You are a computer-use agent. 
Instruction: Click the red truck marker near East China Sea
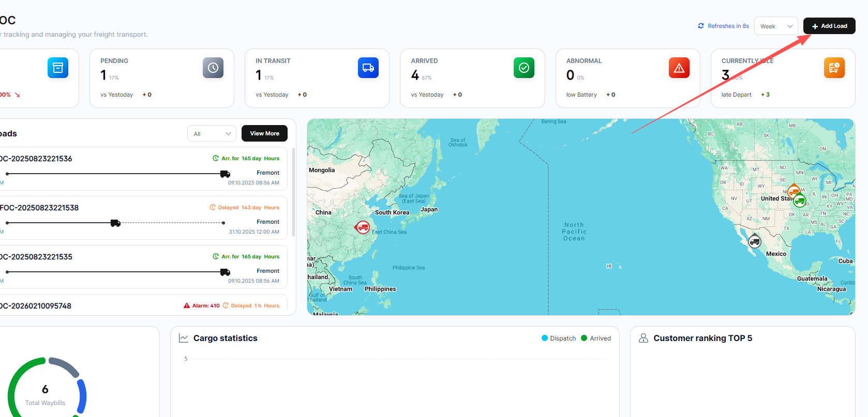pyautogui.click(x=363, y=227)
